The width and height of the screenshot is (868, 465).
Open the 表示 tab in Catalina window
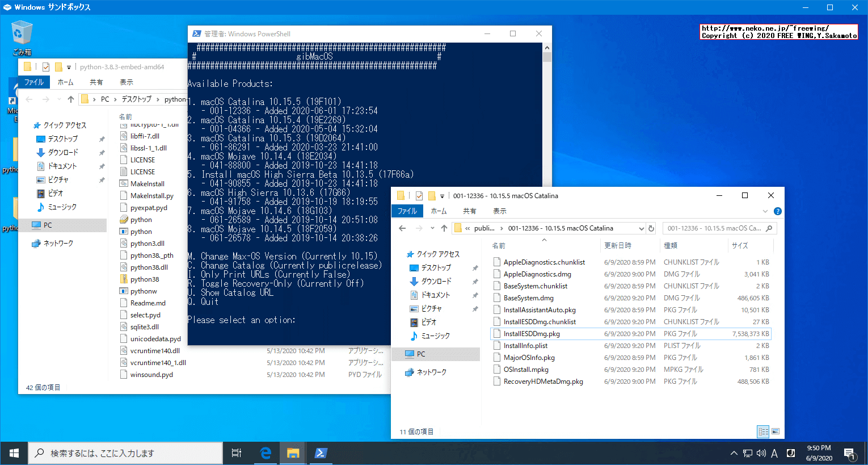coord(499,211)
